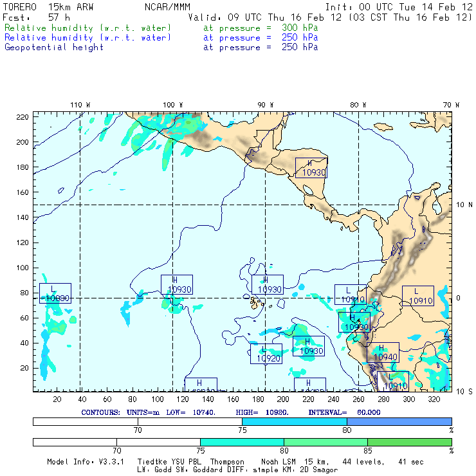Click the 85+ green segment of bottom colorbar
Screen dimensions: 476x476
(409, 442)
